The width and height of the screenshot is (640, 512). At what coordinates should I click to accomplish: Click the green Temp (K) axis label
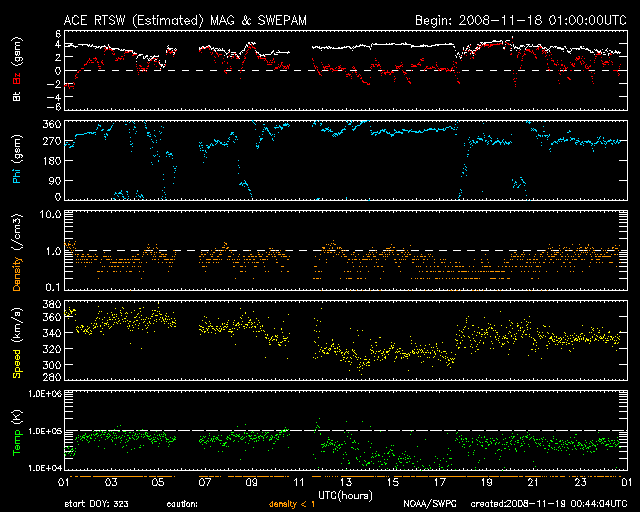point(16,430)
